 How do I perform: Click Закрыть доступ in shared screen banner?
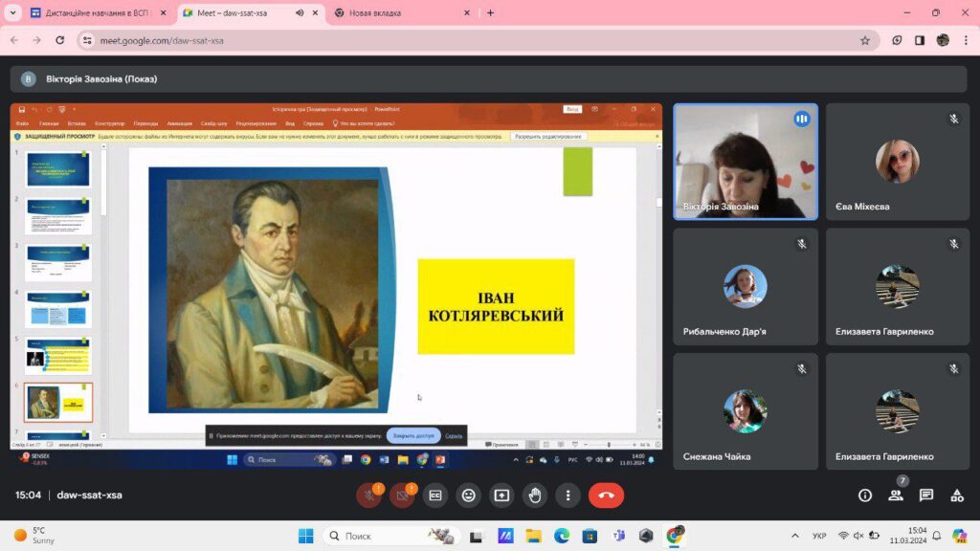tap(413, 435)
